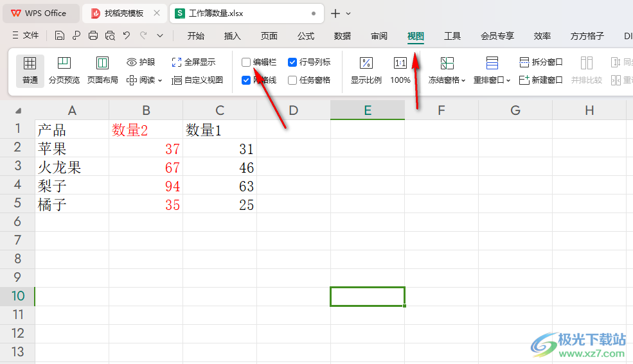Open 方方格子 add-in tab
Image resolution: width=633 pixels, height=364 pixels.
(587, 36)
